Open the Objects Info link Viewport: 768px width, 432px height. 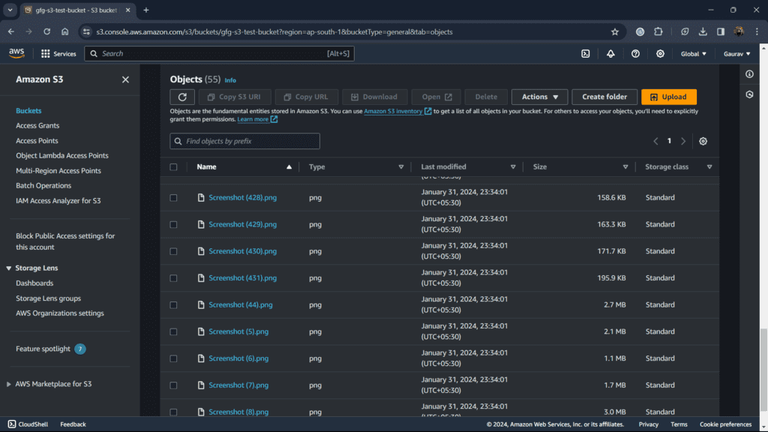click(x=230, y=80)
